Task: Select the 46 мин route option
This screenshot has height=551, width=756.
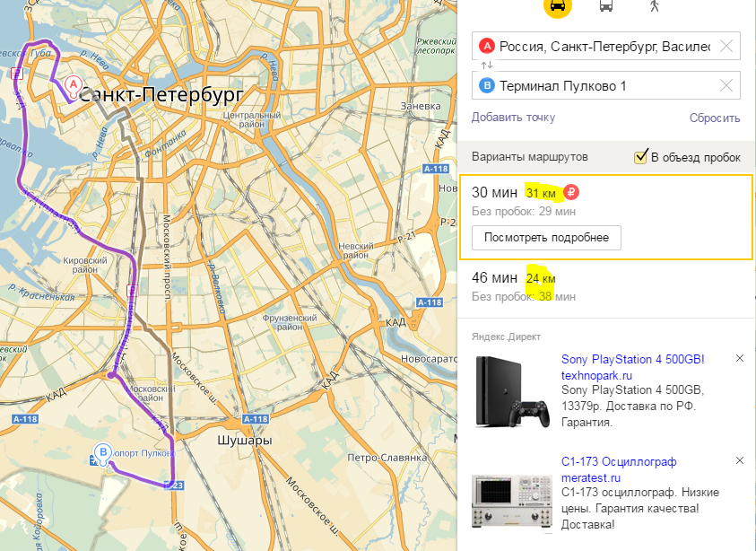Action: click(605, 287)
